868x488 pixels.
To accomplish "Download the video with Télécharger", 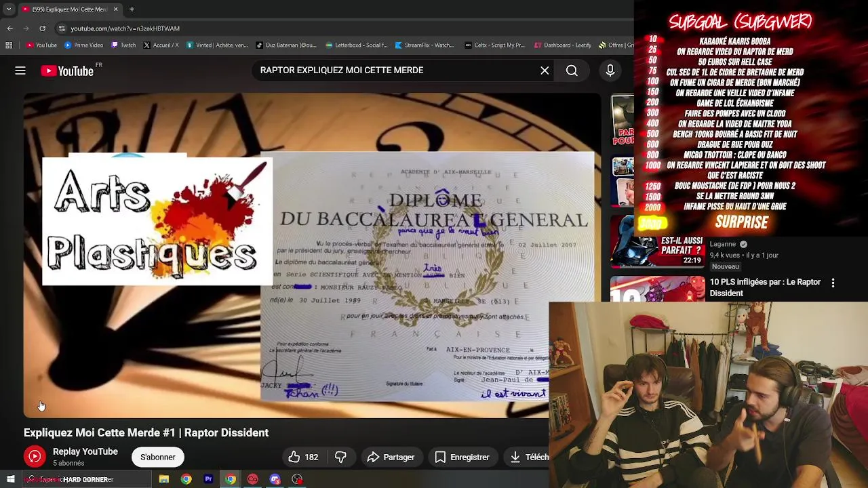I will [529, 457].
